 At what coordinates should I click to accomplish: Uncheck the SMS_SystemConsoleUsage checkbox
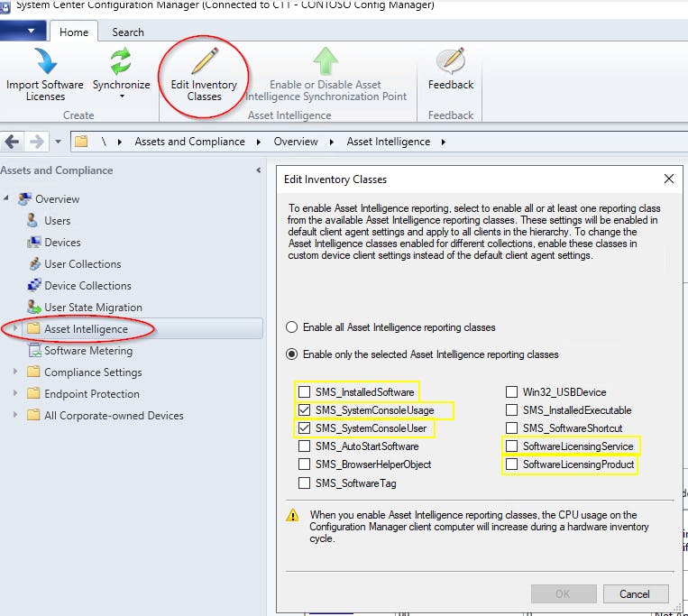[304, 409]
